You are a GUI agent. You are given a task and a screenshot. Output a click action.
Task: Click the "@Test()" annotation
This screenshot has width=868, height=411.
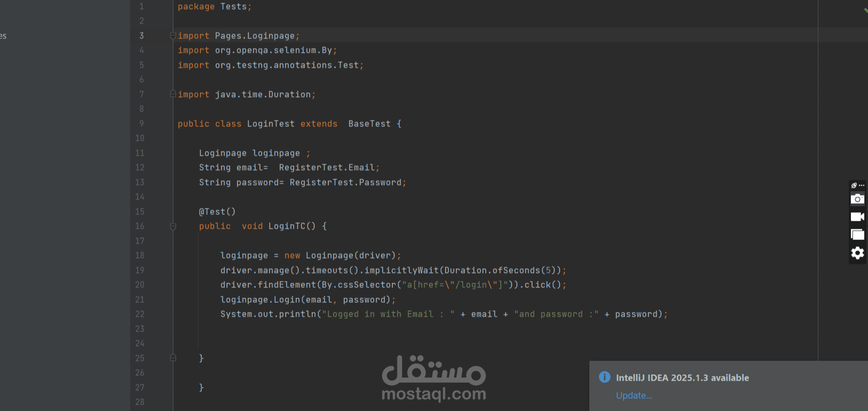click(217, 212)
